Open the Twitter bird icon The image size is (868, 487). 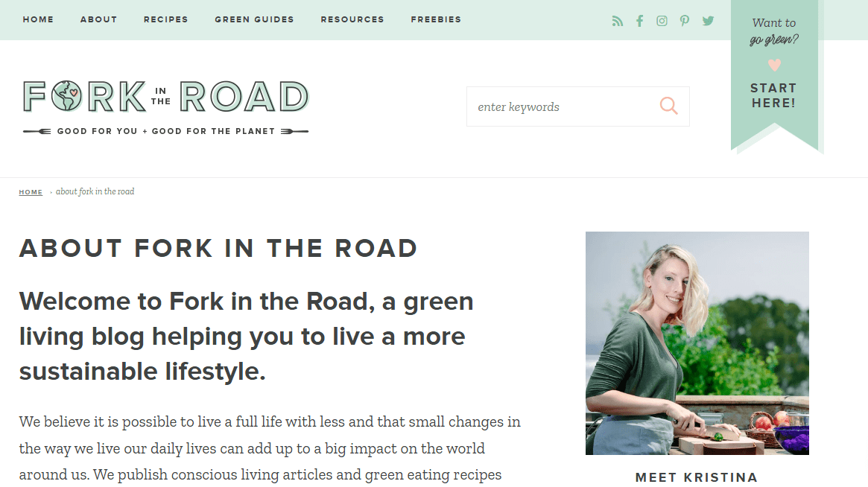tap(708, 21)
